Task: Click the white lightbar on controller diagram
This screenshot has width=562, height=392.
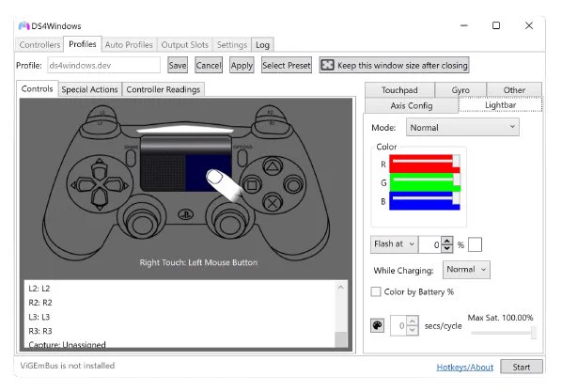Action: (x=185, y=129)
